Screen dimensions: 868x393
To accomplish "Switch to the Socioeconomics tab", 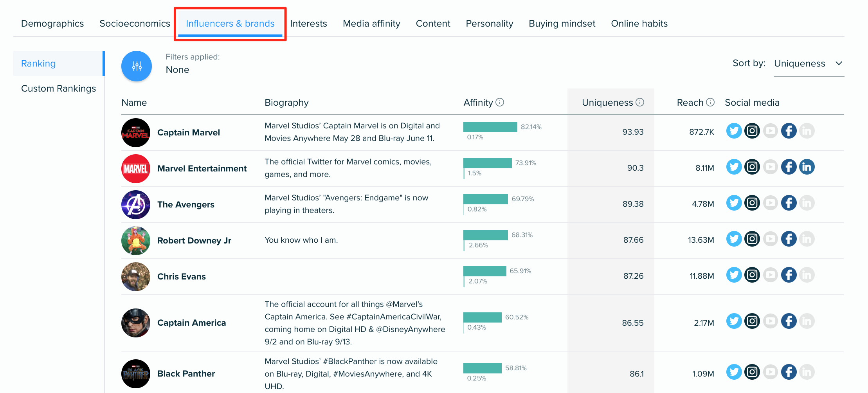I will tap(135, 23).
